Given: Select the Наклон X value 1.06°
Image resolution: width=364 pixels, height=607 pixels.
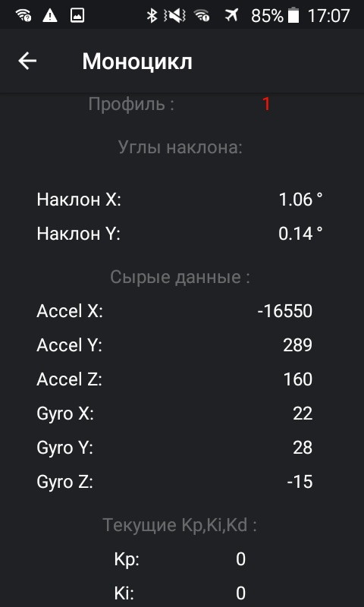Looking at the screenshot, I should click(x=300, y=200).
